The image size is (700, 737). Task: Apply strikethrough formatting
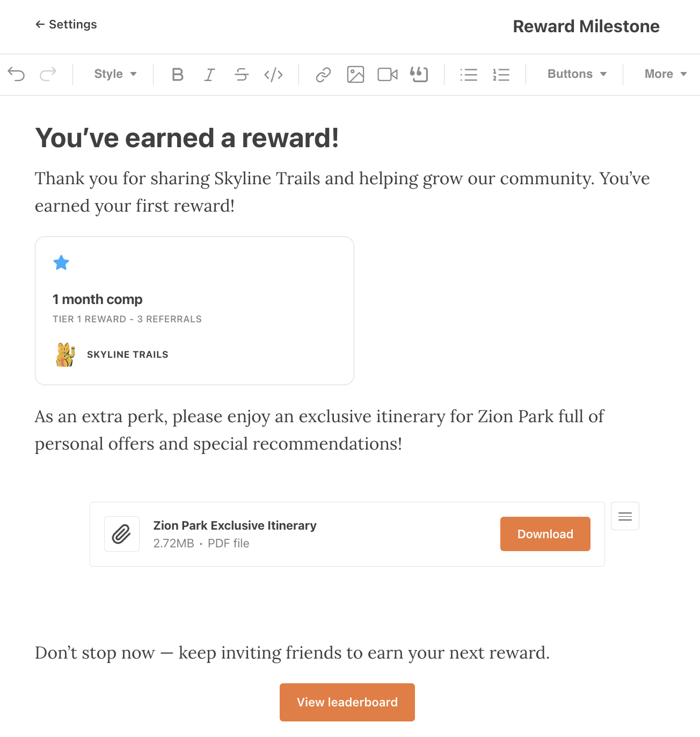tap(242, 74)
